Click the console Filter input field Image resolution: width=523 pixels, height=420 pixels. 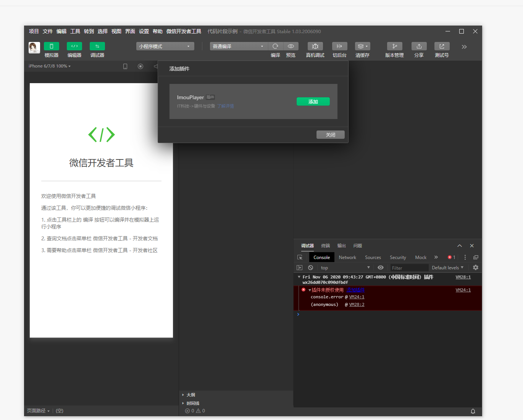[x=409, y=268]
